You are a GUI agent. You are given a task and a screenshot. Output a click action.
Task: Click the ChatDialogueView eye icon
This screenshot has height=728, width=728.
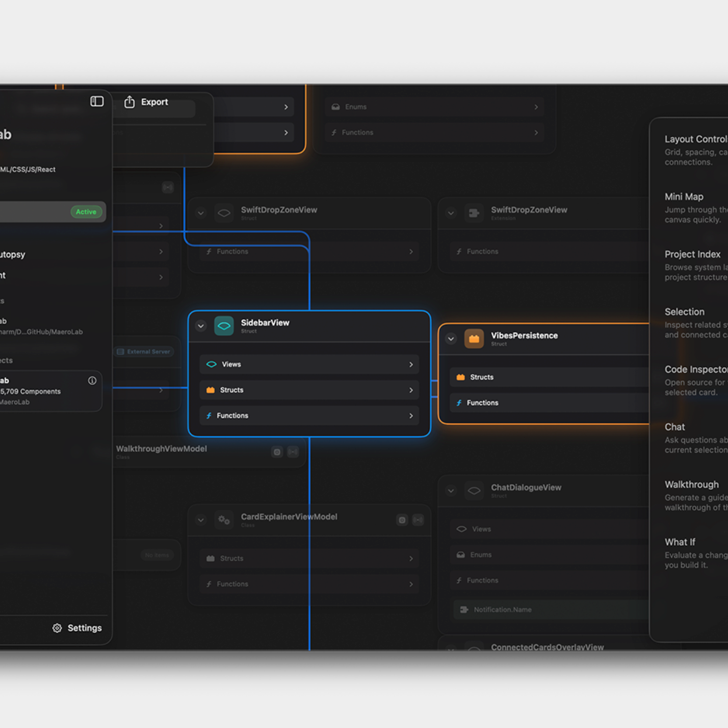pyautogui.click(x=474, y=491)
